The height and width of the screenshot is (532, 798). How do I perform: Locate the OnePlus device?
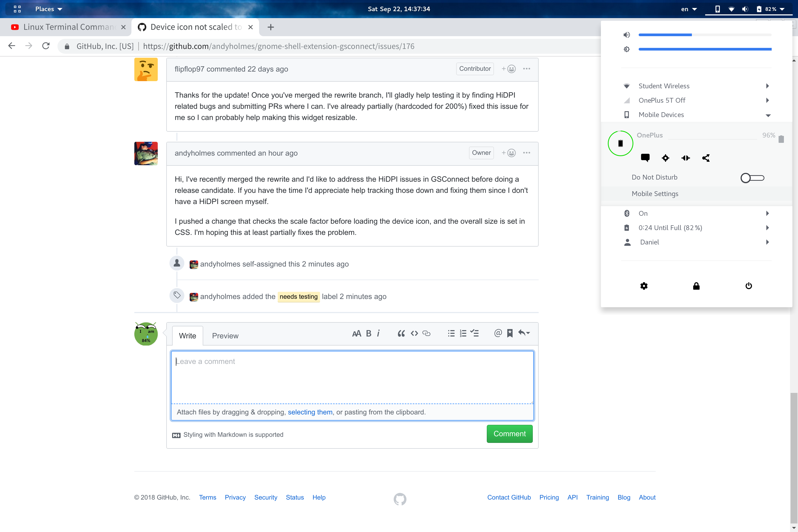(x=665, y=158)
